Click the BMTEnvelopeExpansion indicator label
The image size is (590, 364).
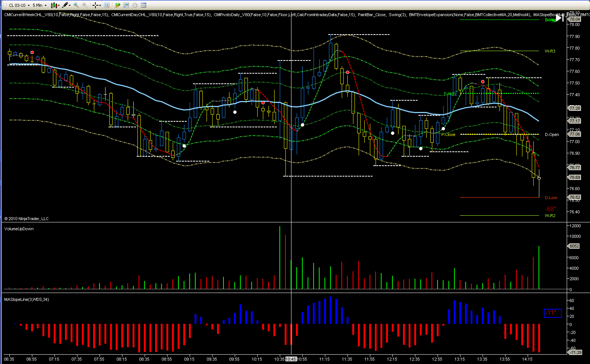click(470, 15)
